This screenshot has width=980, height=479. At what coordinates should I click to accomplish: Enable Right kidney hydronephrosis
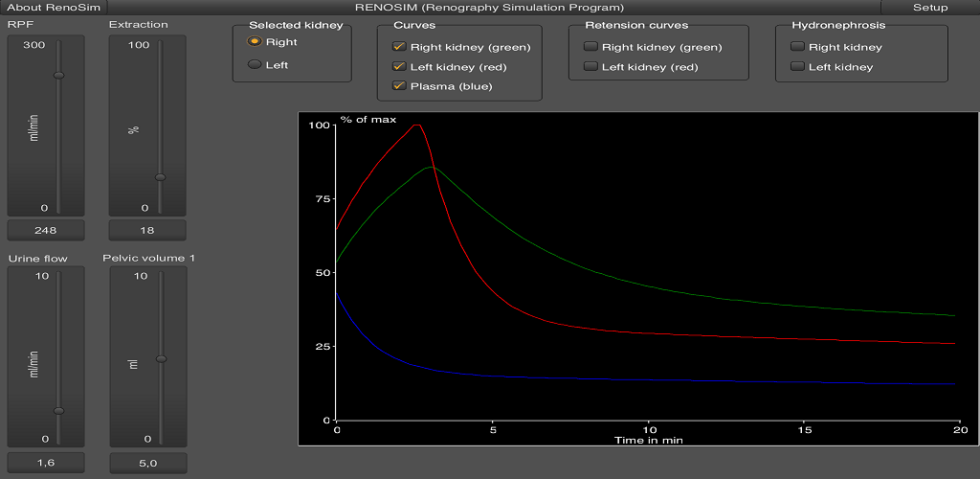pos(797,47)
